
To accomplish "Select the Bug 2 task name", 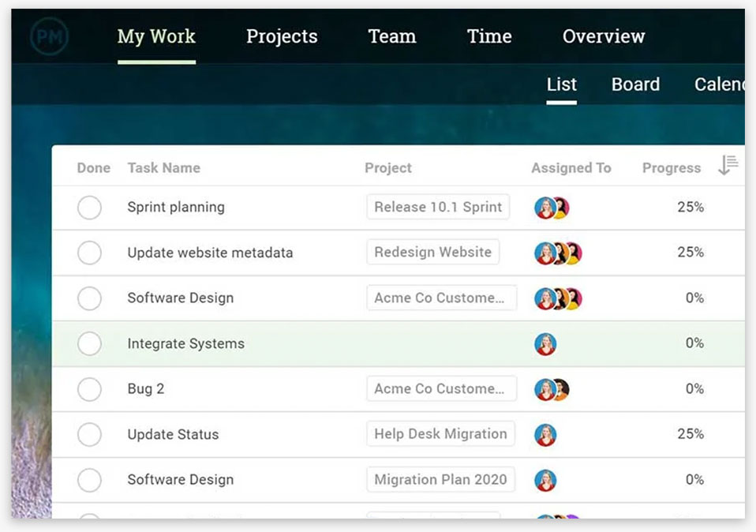I will point(146,389).
